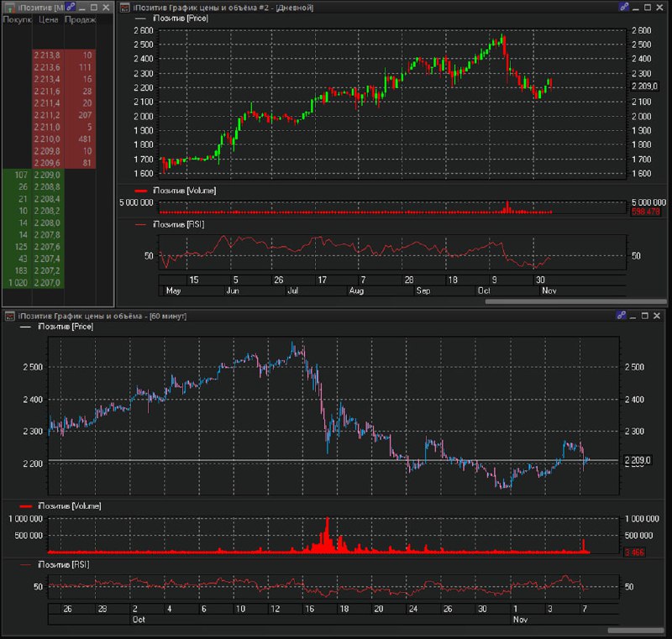The image size is (672, 639).
Task: Click the bid volume 183 at 2 207,2
Action: coord(21,271)
